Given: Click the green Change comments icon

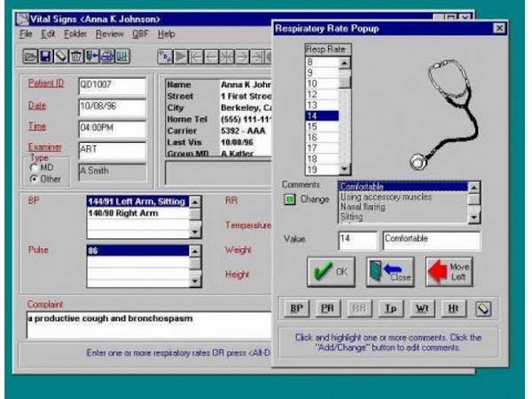Looking at the screenshot, I should coord(289,199).
